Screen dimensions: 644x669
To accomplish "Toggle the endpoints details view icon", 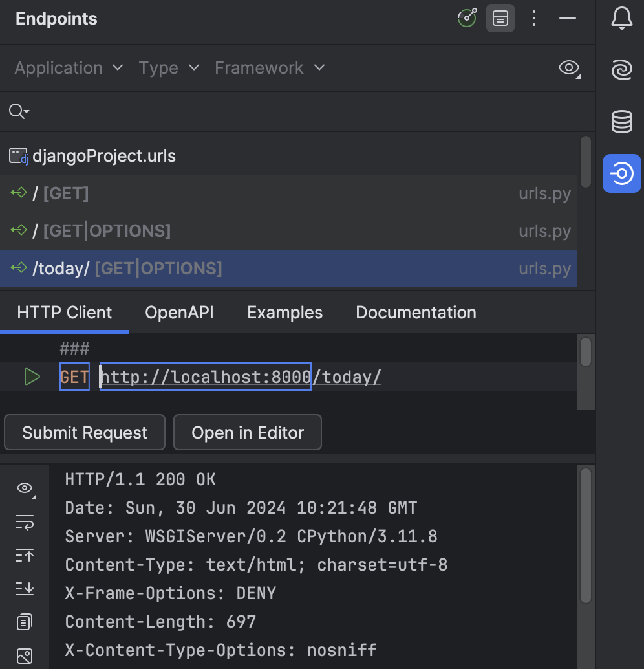I will point(500,18).
